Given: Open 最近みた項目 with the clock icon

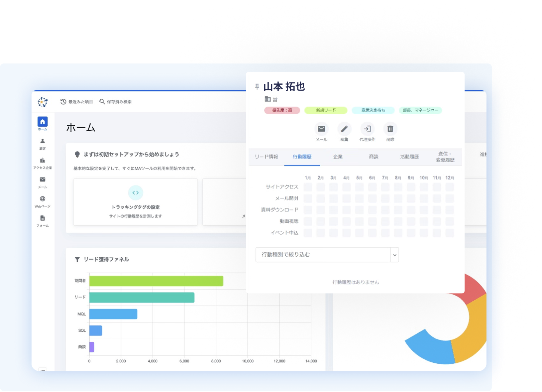Looking at the screenshot, I should click(x=77, y=101).
